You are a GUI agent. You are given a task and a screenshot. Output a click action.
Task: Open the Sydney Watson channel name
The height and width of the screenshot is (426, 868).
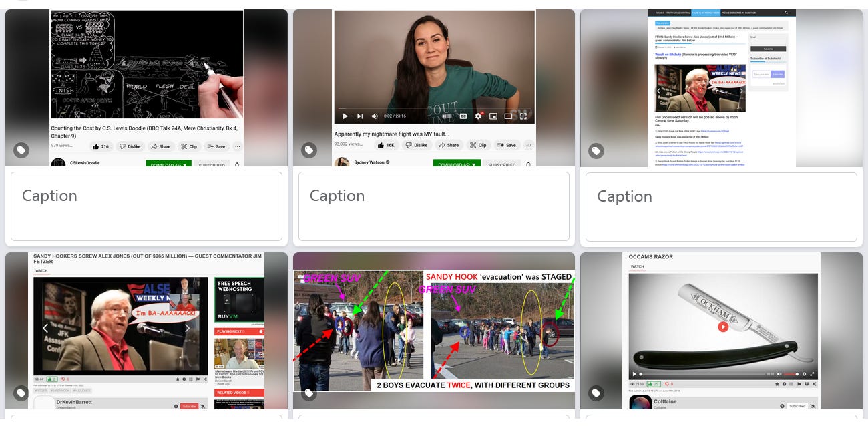[369, 162]
